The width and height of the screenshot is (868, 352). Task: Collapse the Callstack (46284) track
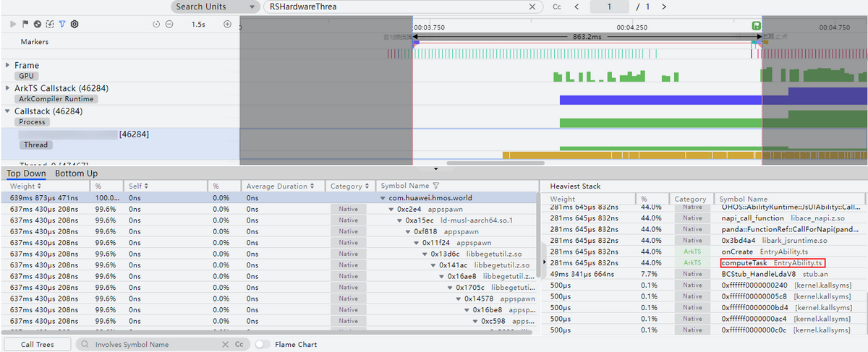click(x=8, y=111)
